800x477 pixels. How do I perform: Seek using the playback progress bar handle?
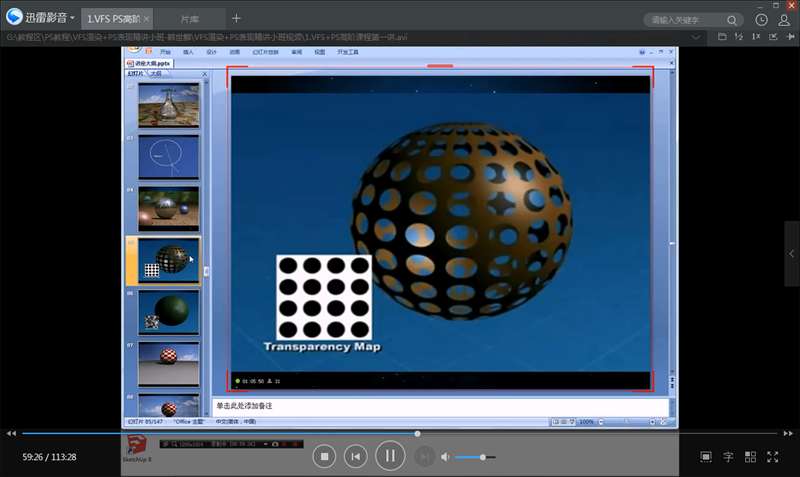(x=417, y=433)
